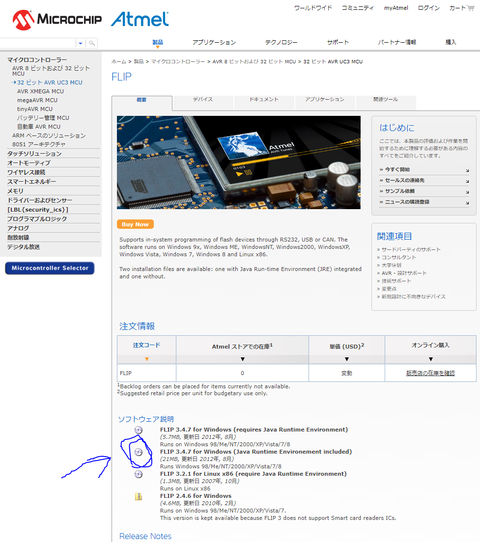Screen dimensions: 480x542
Task: Sort by 注文コード column arrow
Action: [147, 359]
